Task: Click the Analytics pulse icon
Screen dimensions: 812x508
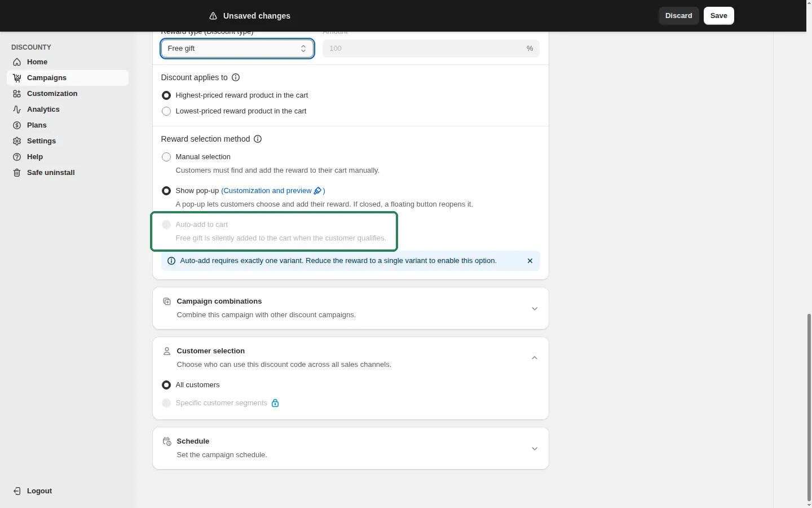Action: [17, 110]
